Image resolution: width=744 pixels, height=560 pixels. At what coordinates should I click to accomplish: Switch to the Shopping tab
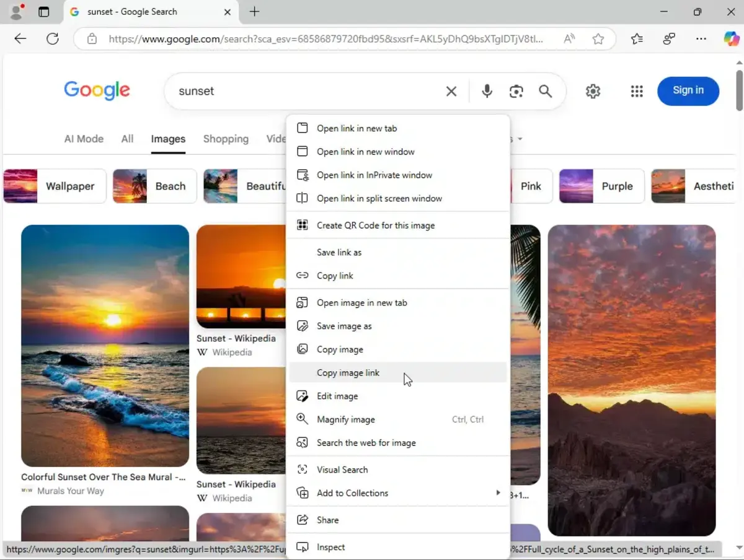click(x=226, y=139)
